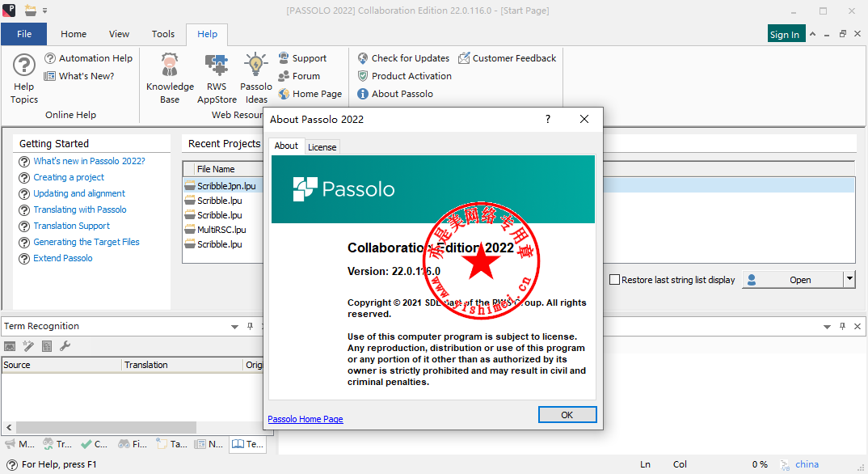Pin the Term Recognition panel
The height and width of the screenshot is (474, 868).
click(x=251, y=326)
